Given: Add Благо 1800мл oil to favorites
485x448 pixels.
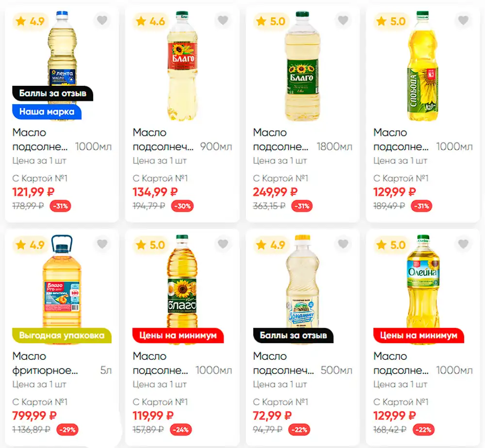Looking at the screenshot, I should (x=343, y=20).
